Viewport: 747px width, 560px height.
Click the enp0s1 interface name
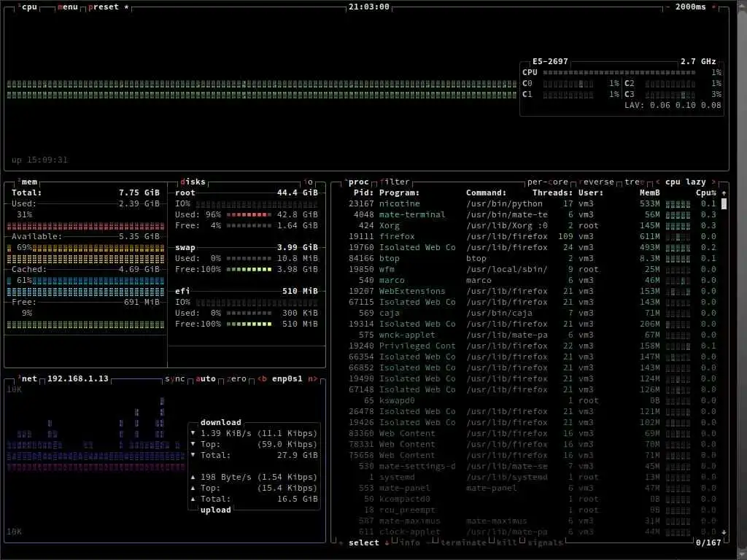pos(287,379)
